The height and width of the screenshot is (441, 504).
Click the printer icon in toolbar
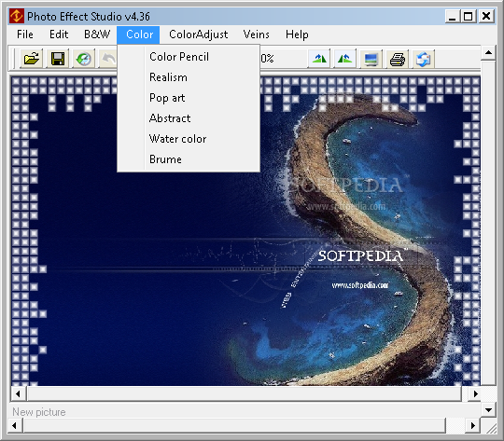coord(398,59)
